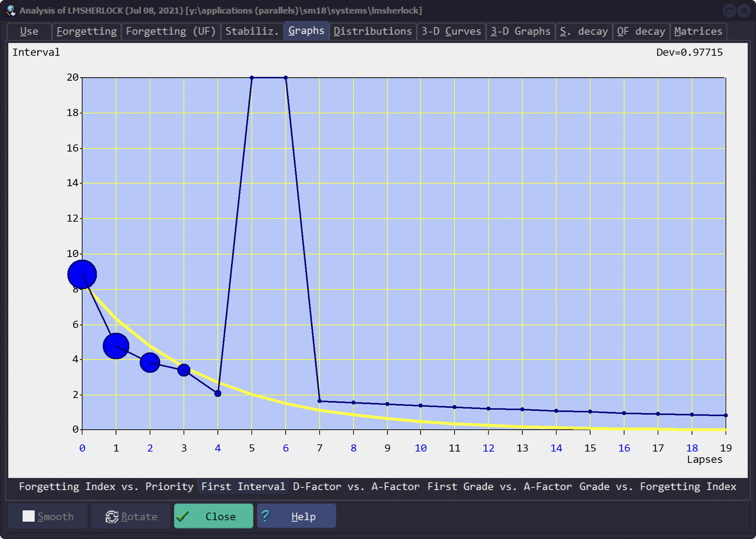
Task: Click the Rotate button
Action: [x=131, y=516]
